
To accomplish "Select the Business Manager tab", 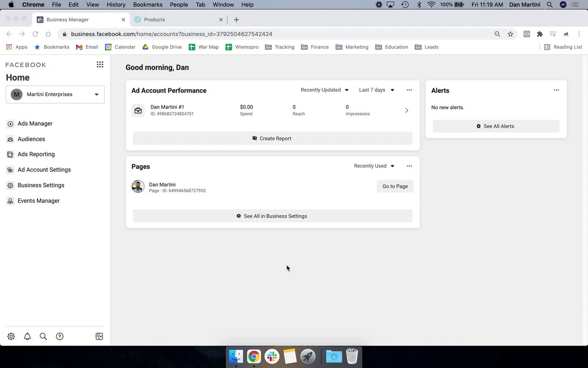I will (x=81, y=20).
